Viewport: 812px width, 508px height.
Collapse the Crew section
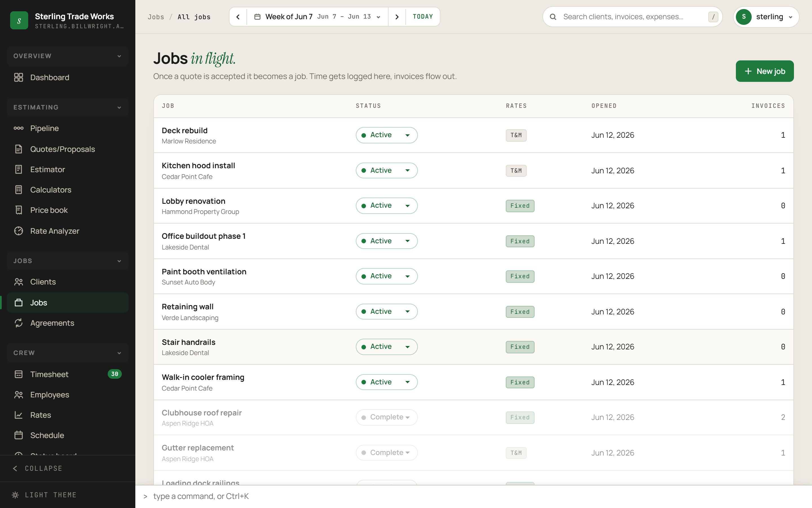tap(67, 353)
